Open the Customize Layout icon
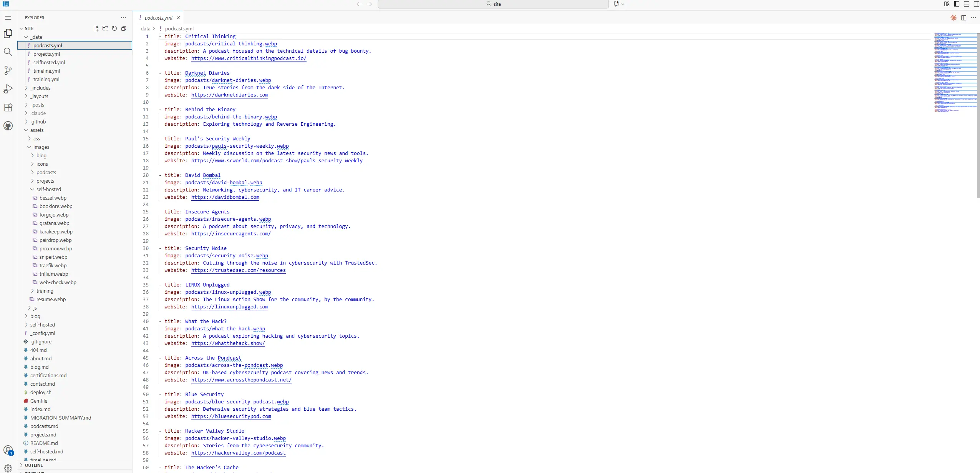The width and height of the screenshot is (980, 473). [947, 4]
